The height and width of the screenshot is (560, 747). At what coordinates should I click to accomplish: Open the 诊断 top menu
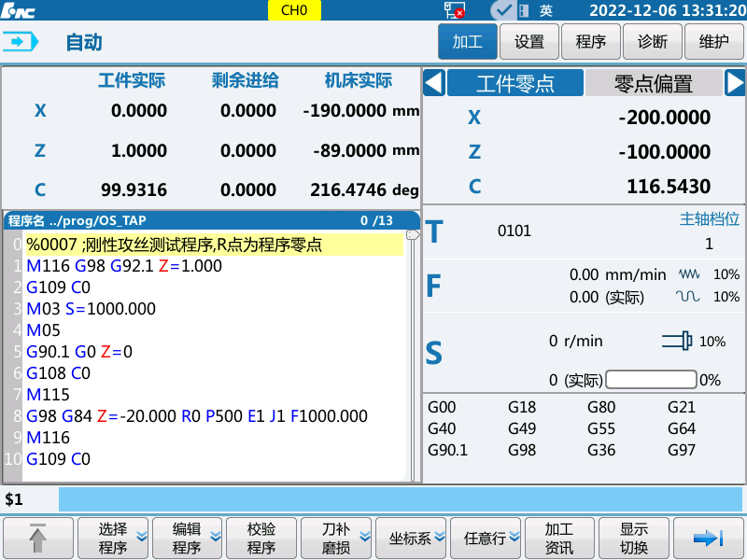pos(653,42)
